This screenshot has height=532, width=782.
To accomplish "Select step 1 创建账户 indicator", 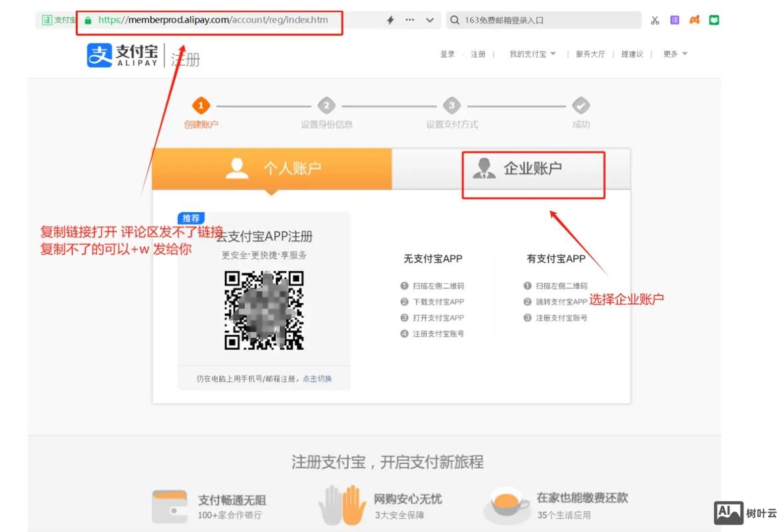I will [201, 105].
